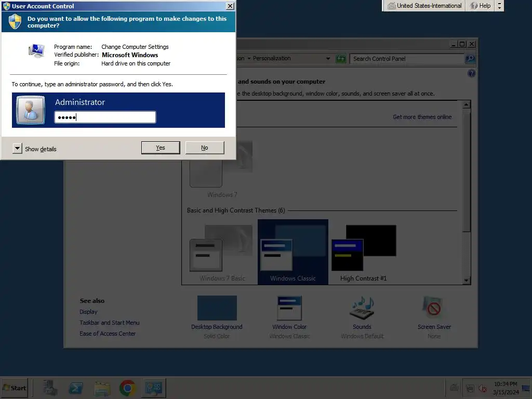Click the muted volume tray icon
Screen dimensions: 532x399
(x=482, y=388)
